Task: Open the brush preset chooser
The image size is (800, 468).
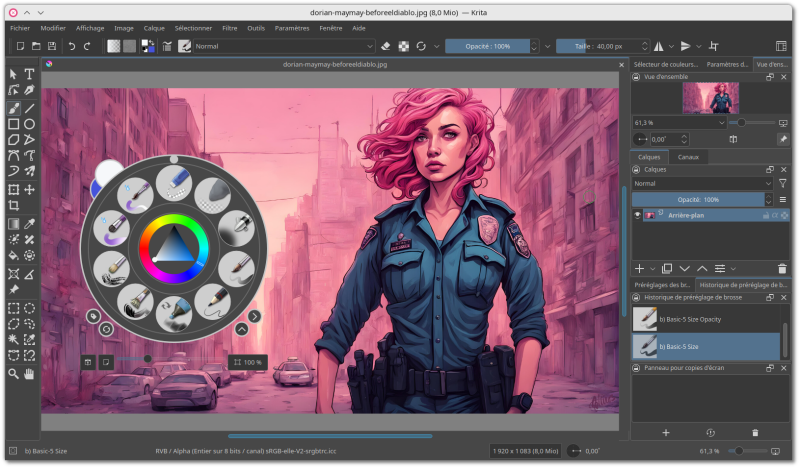Action: pyautogui.click(x=184, y=46)
